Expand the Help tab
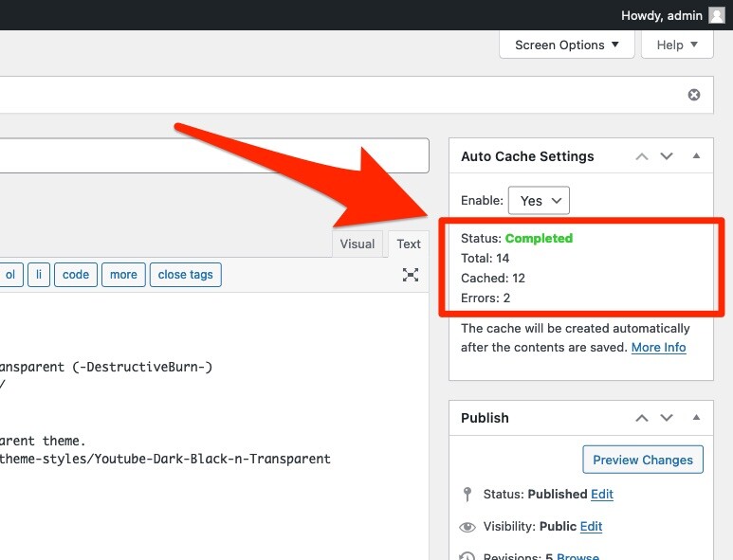733x560 pixels. (677, 45)
